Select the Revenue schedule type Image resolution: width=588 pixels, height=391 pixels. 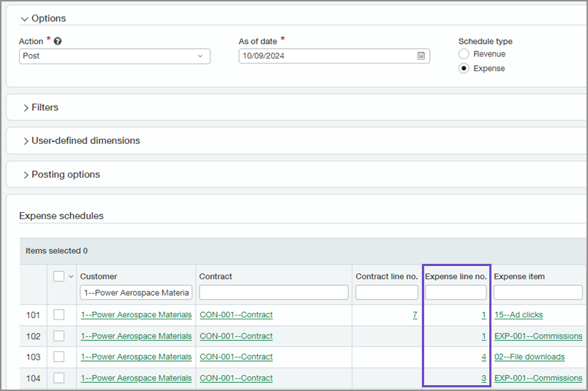[464, 54]
